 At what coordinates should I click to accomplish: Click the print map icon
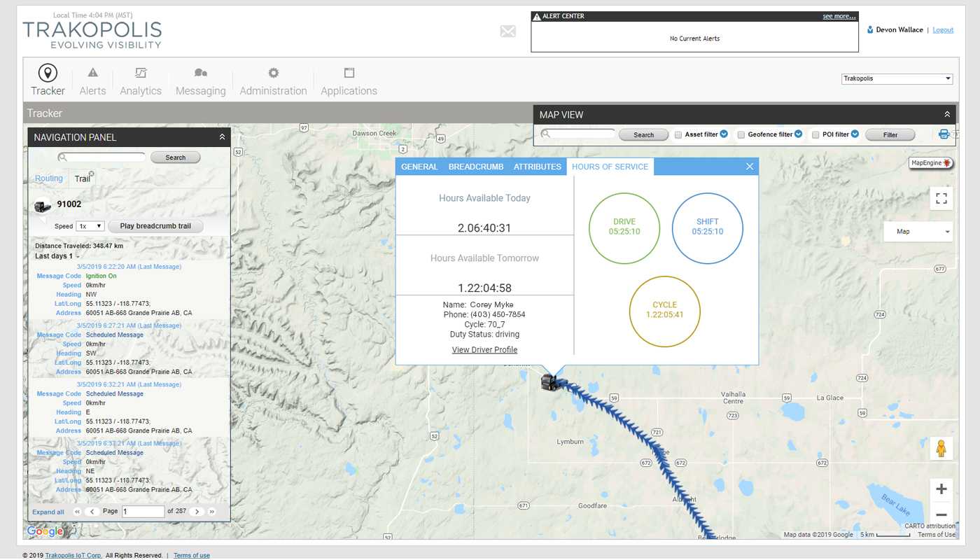point(944,134)
